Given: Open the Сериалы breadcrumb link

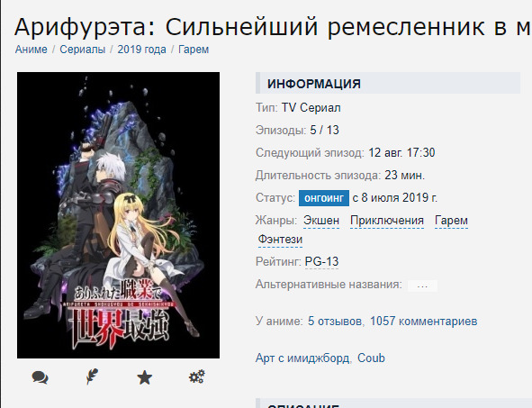Looking at the screenshot, I should point(83,50).
